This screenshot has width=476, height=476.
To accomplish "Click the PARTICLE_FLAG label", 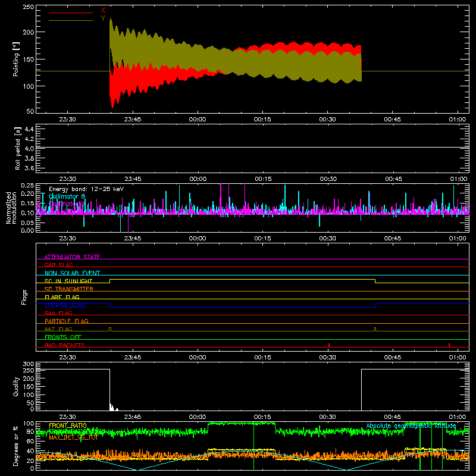I will tap(67, 321).
